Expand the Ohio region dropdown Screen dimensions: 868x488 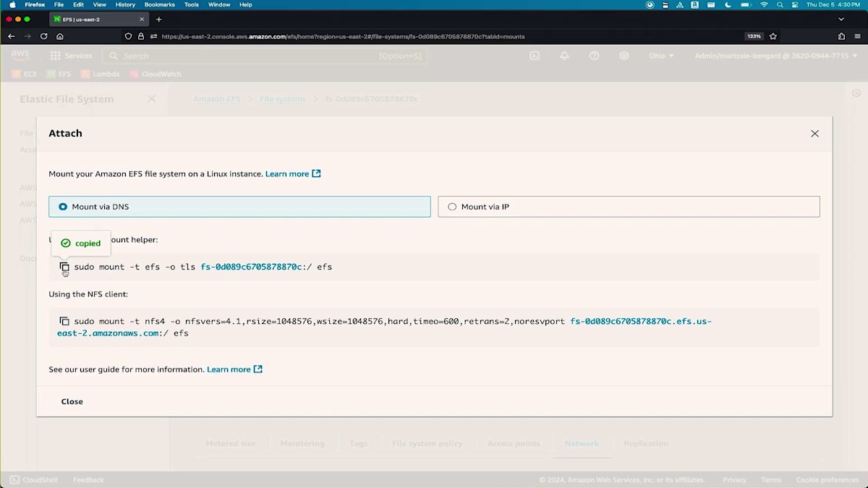(661, 56)
